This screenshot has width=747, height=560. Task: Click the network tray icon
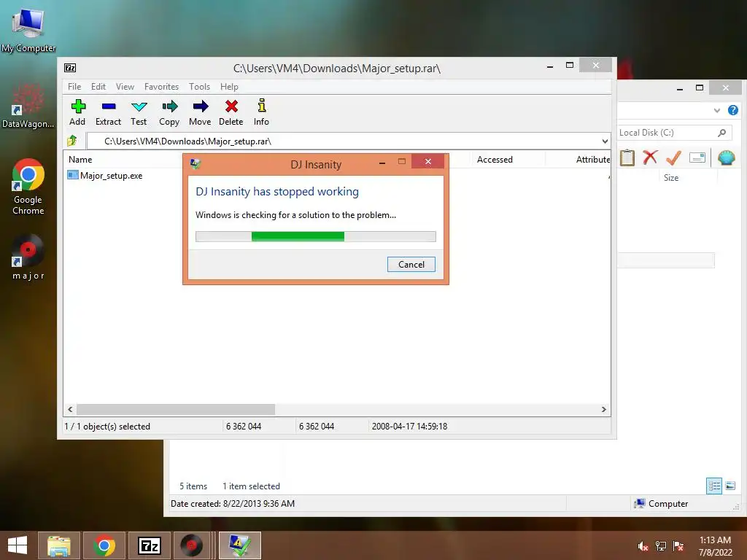pos(661,546)
